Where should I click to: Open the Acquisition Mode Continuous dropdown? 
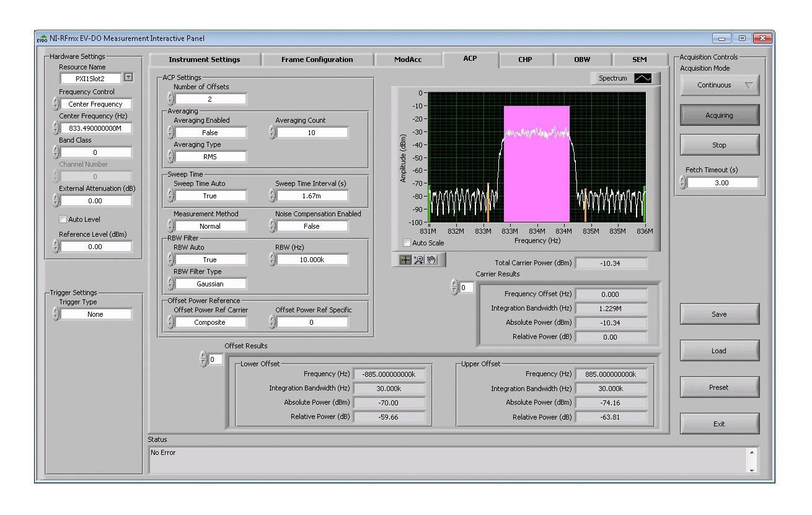tap(719, 85)
